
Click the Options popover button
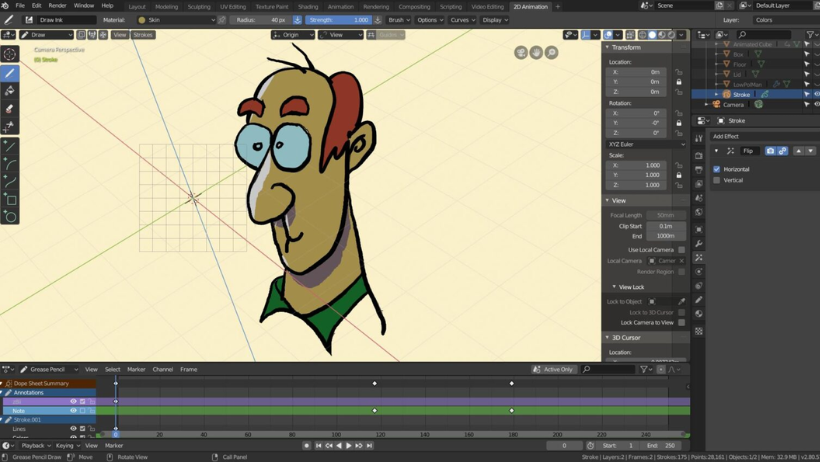pos(430,20)
